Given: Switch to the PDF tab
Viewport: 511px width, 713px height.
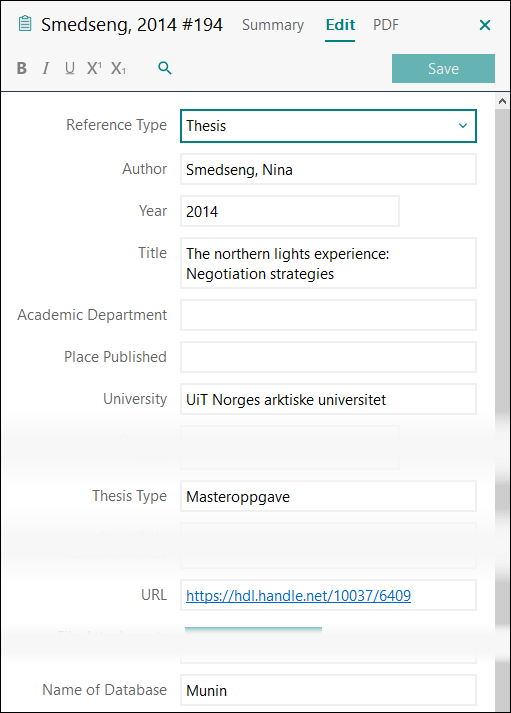Looking at the screenshot, I should pos(386,25).
